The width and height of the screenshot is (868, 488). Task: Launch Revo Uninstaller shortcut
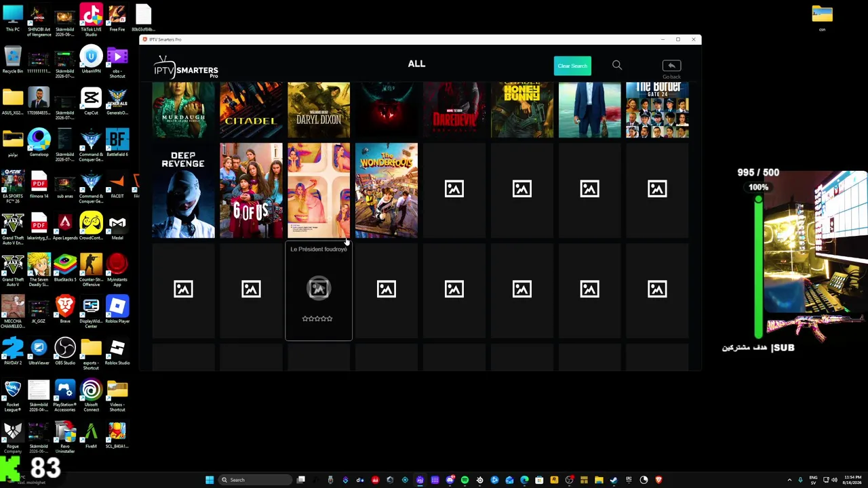pos(65,437)
